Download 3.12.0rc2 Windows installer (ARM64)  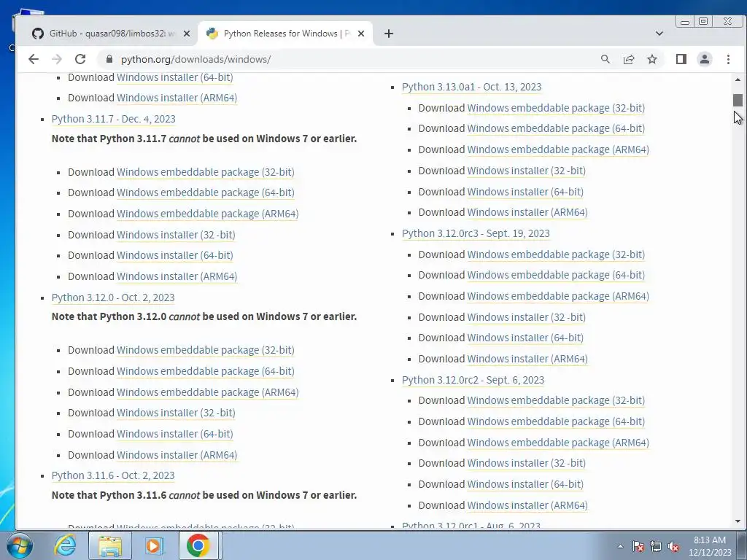coord(527,505)
